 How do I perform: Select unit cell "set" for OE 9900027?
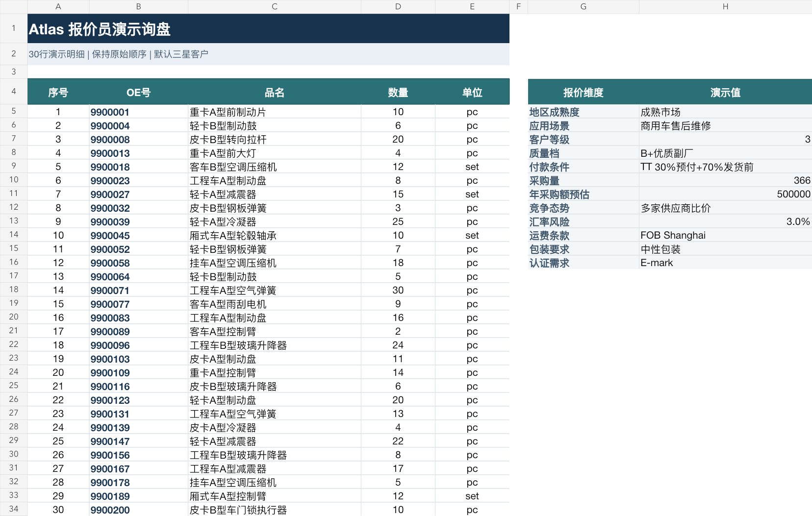[472, 194]
